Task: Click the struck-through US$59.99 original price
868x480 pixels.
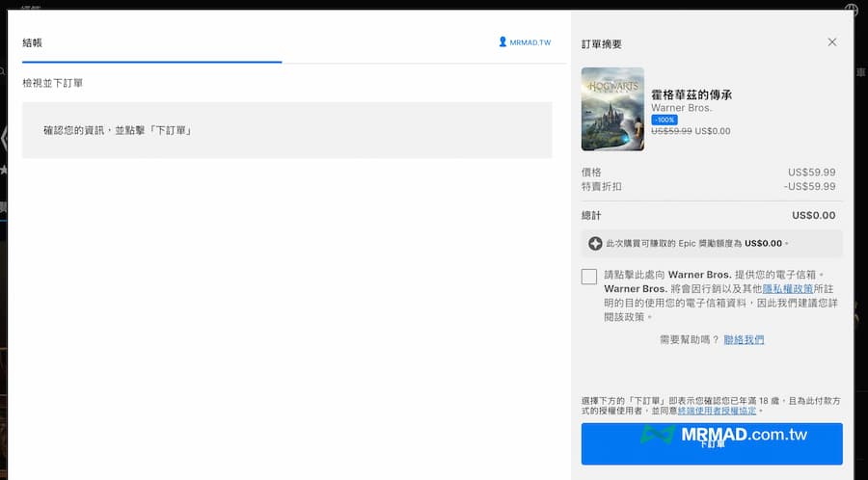Action: (671, 131)
